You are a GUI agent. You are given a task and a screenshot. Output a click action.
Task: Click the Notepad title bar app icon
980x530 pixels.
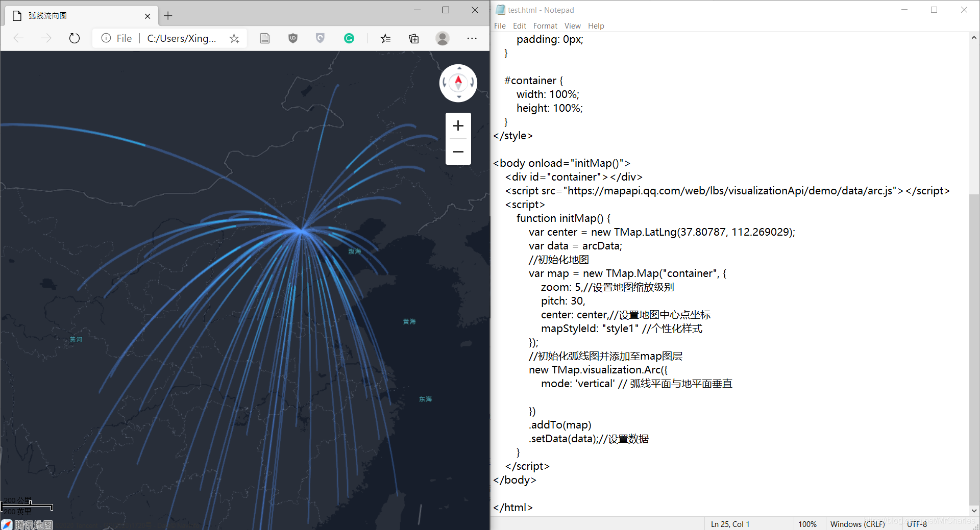(x=500, y=10)
